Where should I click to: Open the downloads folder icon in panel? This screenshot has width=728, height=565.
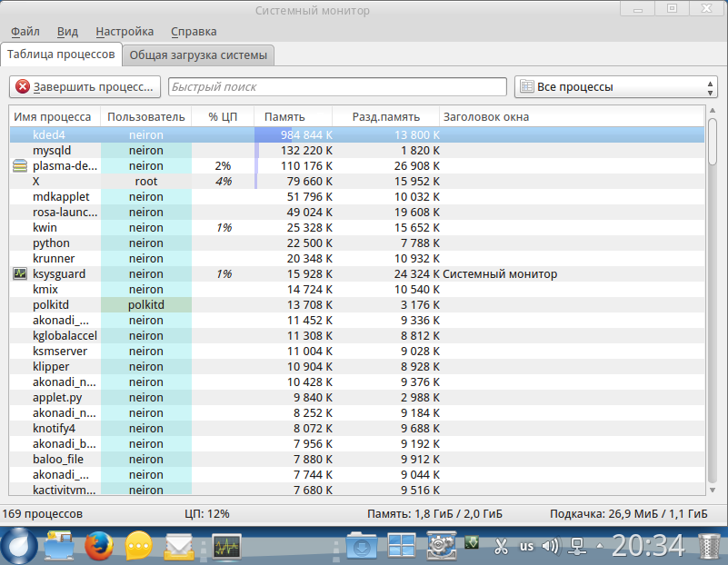pos(361,546)
